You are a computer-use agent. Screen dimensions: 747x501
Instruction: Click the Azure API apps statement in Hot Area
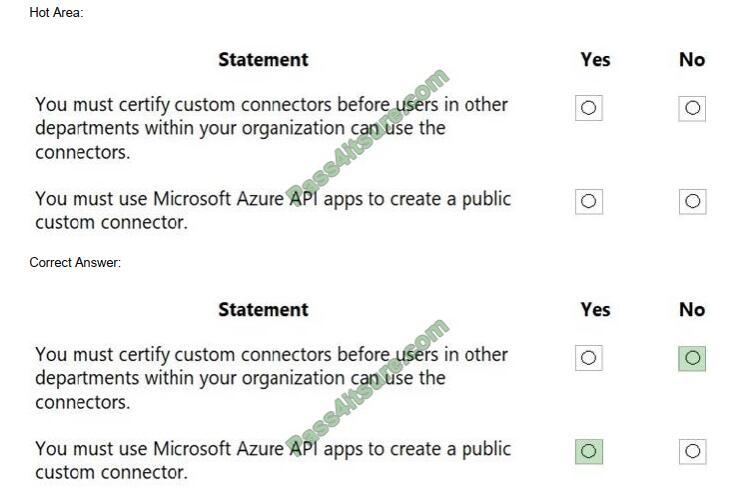[x=273, y=210]
